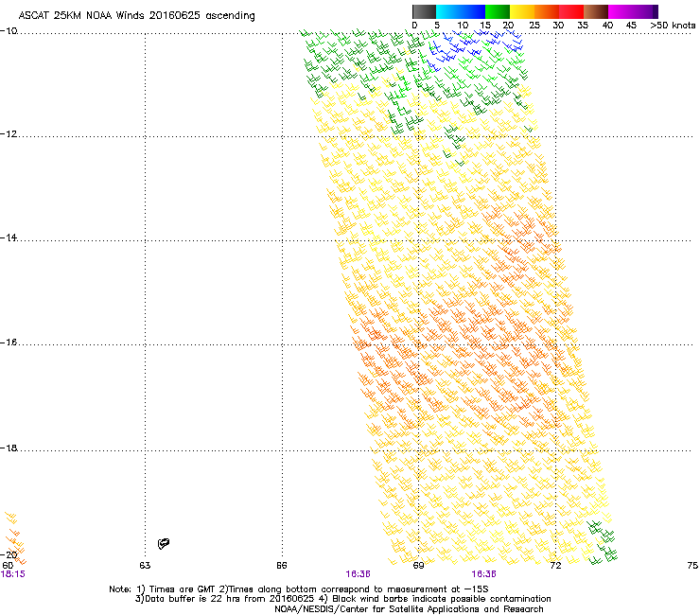Click the yellow 20-25 knots legend swatch

click(522, 11)
